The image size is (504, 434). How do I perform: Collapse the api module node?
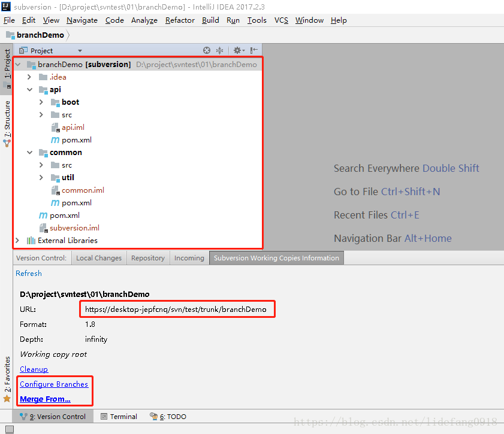29,90
